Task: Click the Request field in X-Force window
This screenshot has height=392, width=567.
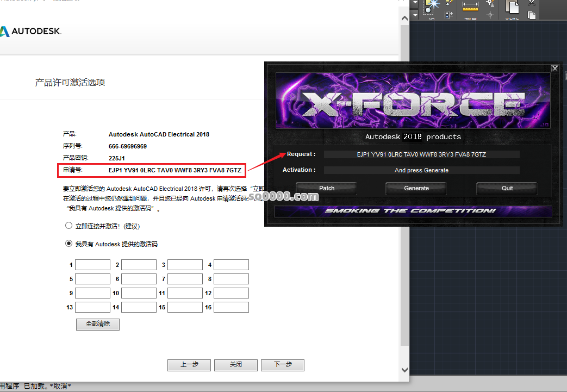Action: [x=422, y=154]
